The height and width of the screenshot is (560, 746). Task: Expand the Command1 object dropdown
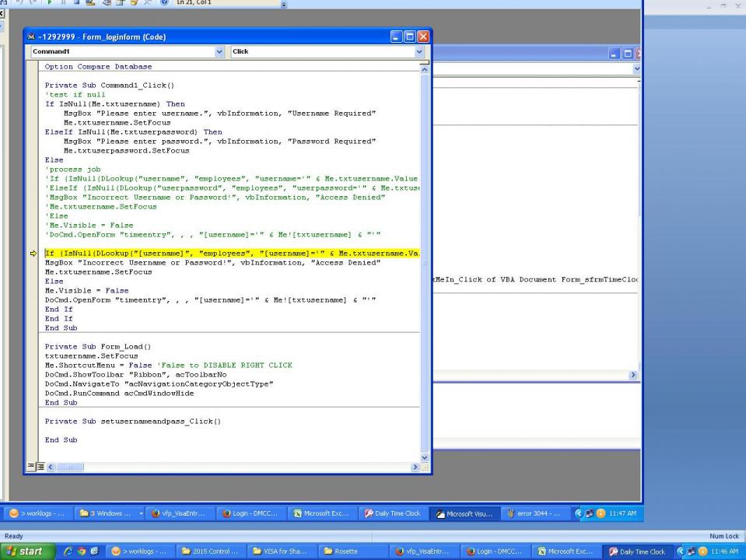[x=218, y=51]
